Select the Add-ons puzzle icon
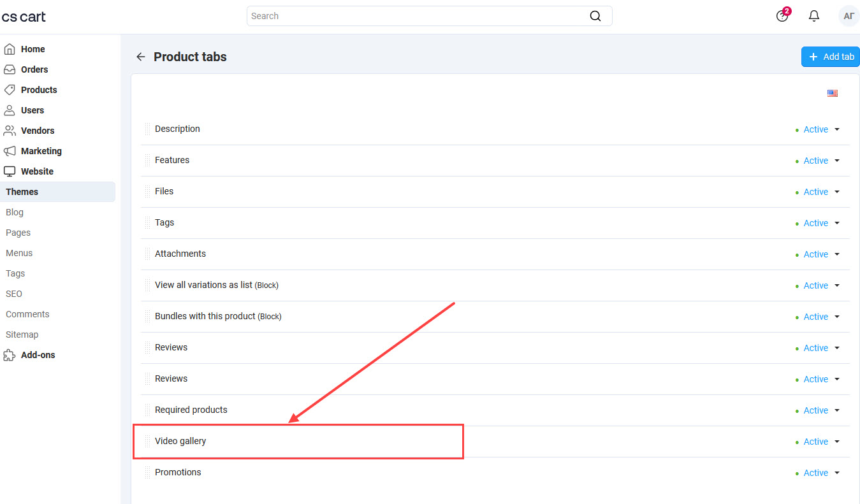This screenshot has width=860, height=504. pos(10,354)
